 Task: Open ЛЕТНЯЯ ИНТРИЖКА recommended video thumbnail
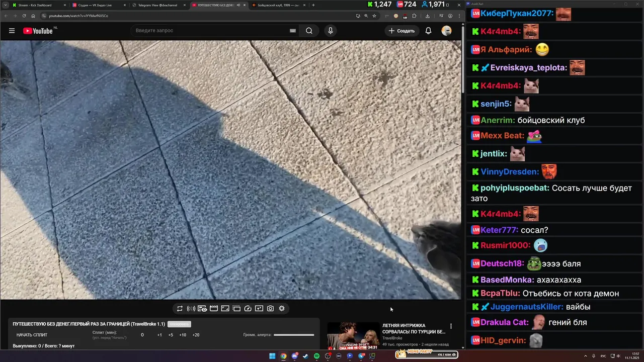click(353, 336)
